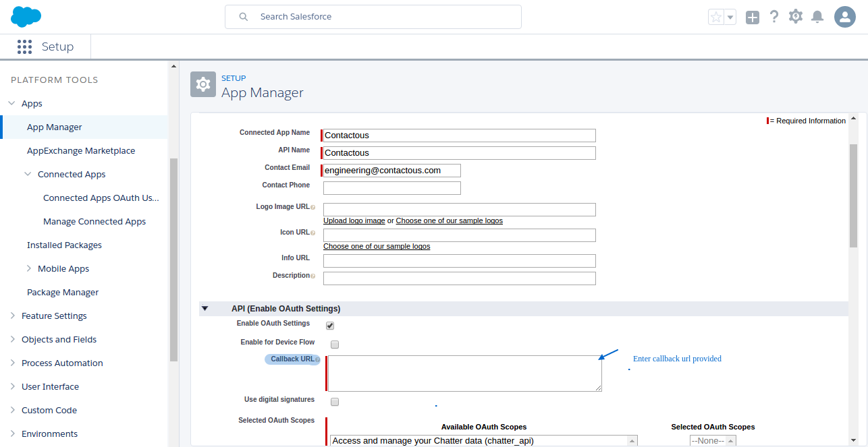Choose sample logos link under Icon URL
The image size is (868, 447).
tap(377, 247)
